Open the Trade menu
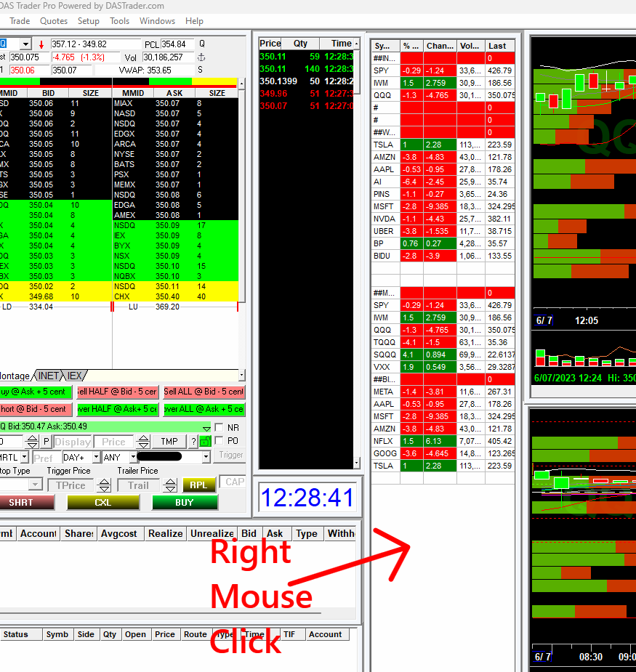Screen dimensions: 636x672 coord(20,21)
